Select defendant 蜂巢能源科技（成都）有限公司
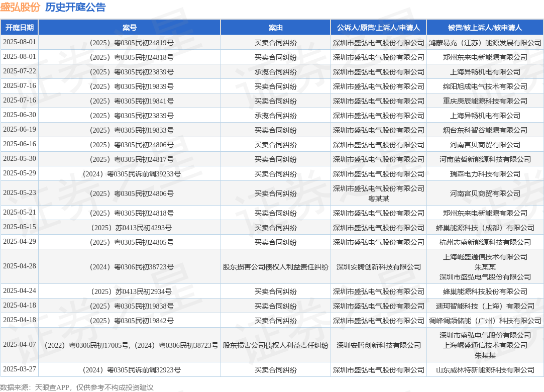 485,228
